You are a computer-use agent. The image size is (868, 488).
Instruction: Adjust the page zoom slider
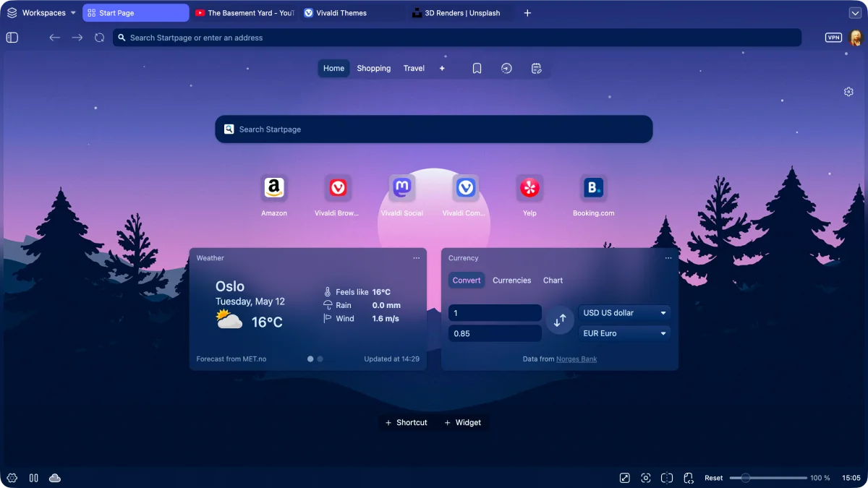(768, 478)
